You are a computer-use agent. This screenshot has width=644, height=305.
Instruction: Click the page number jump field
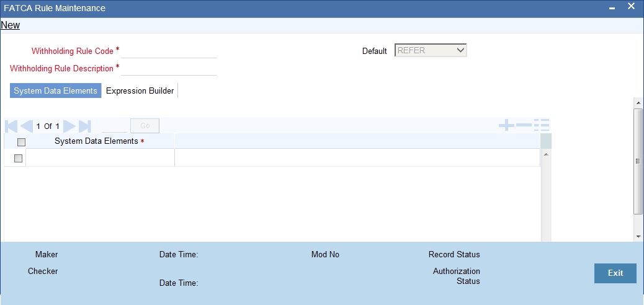pos(115,126)
